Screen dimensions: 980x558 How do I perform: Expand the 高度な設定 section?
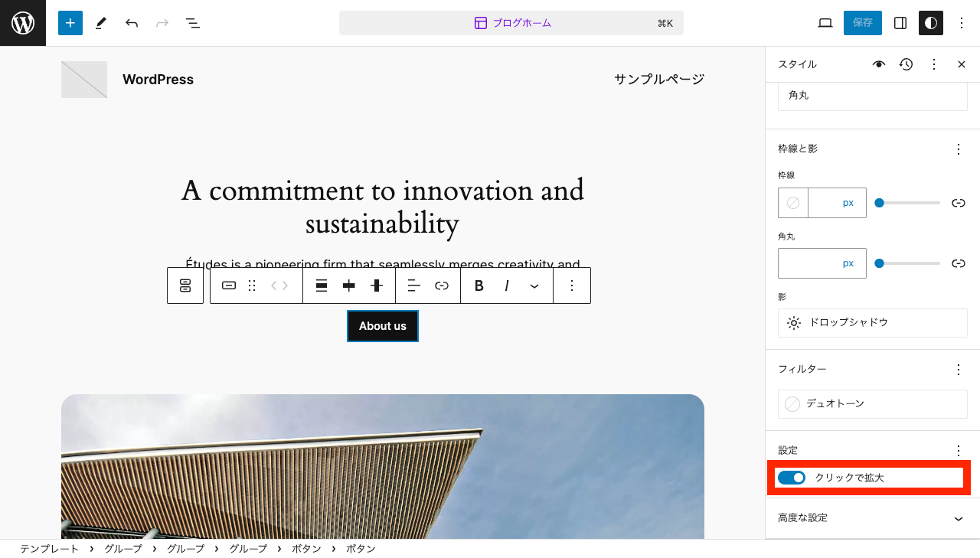[873, 518]
